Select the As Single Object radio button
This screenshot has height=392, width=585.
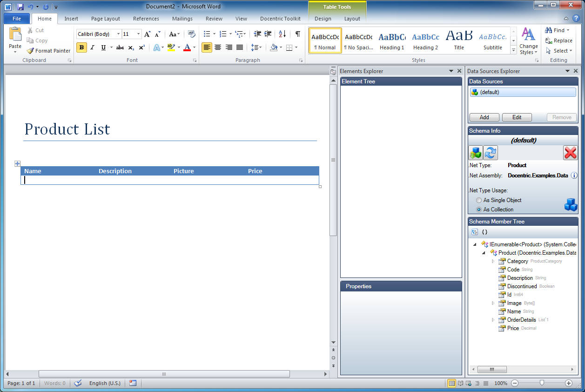(479, 200)
